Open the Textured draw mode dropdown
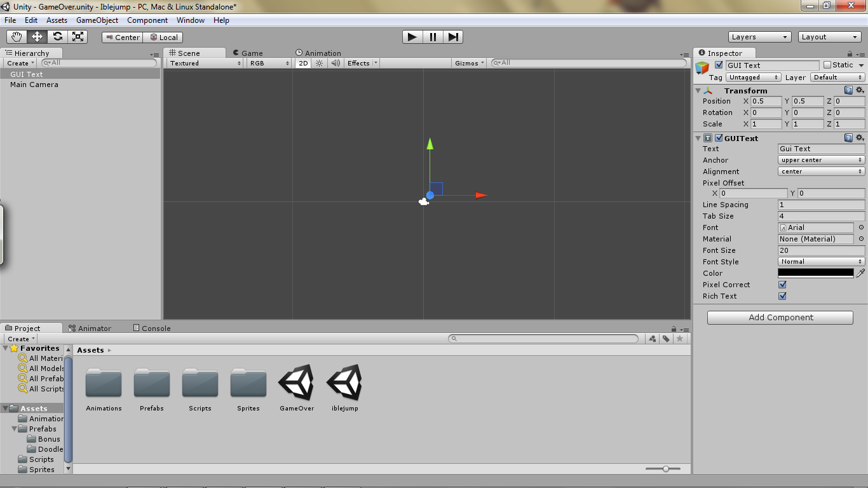868x488 pixels. coord(206,63)
